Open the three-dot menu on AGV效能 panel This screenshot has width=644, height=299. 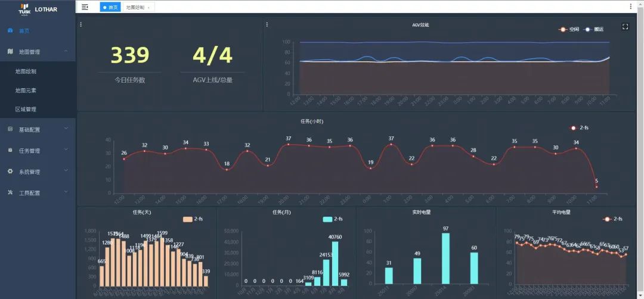[267, 24]
